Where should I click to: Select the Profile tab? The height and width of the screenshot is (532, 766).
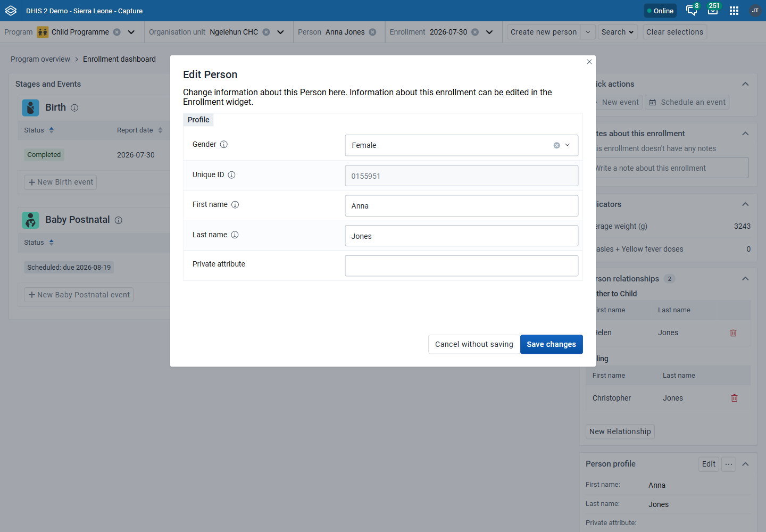click(x=198, y=120)
